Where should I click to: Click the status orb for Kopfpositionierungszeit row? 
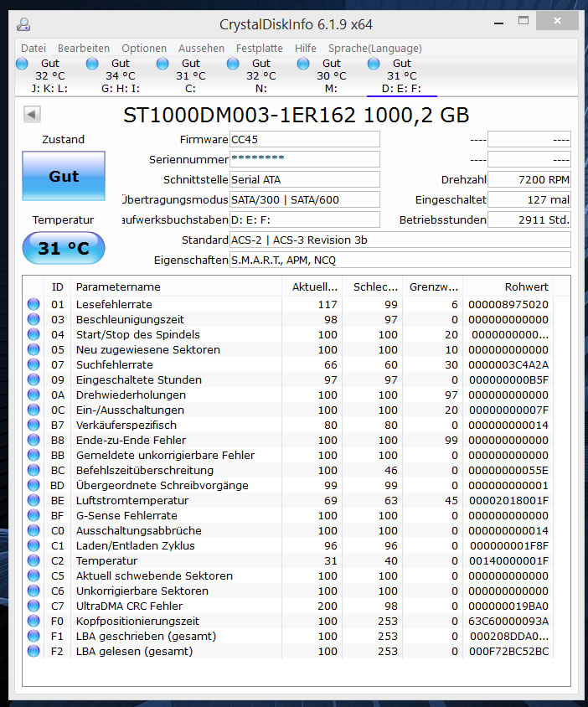coord(34,621)
